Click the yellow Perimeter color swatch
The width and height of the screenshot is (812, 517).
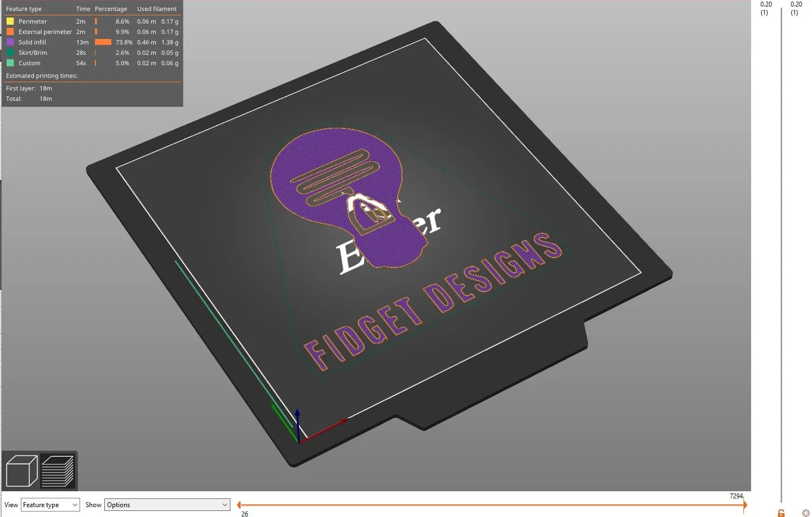point(10,21)
